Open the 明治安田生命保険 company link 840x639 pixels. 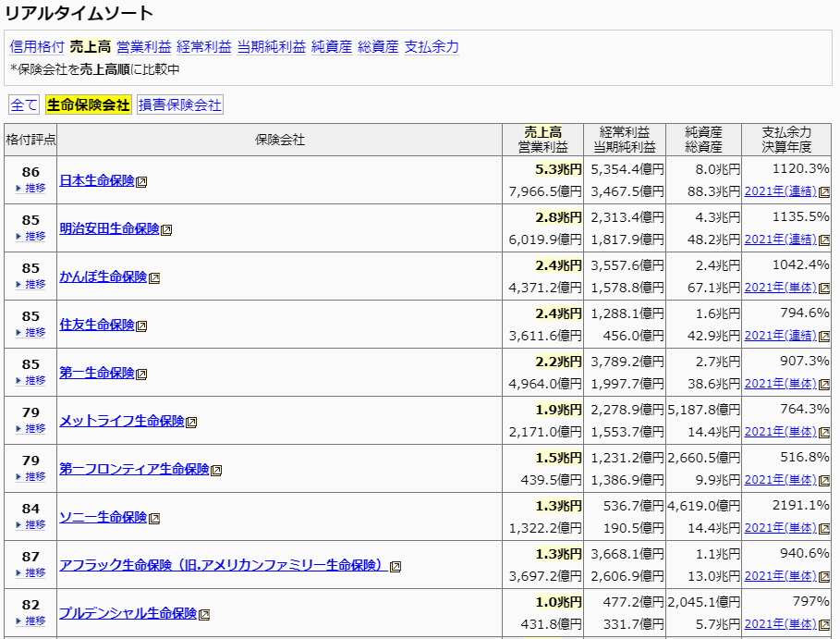tap(109, 229)
